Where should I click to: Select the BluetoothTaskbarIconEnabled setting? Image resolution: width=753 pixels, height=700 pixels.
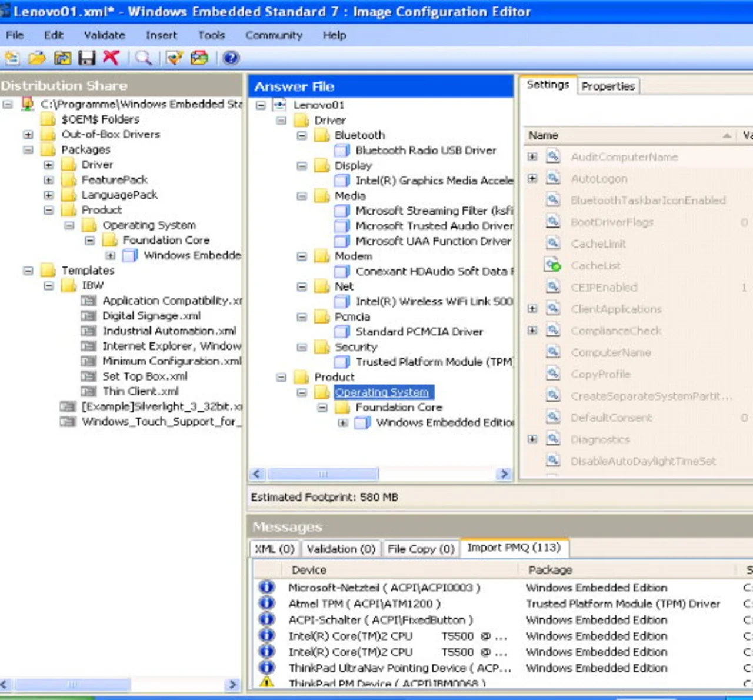point(648,201)
